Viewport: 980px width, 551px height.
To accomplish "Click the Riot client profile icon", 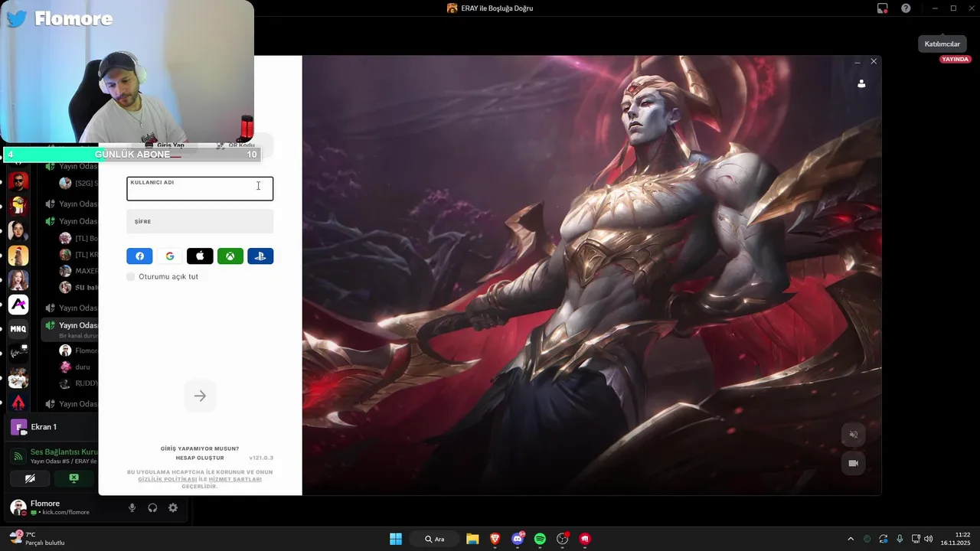I will coord(861,83).
